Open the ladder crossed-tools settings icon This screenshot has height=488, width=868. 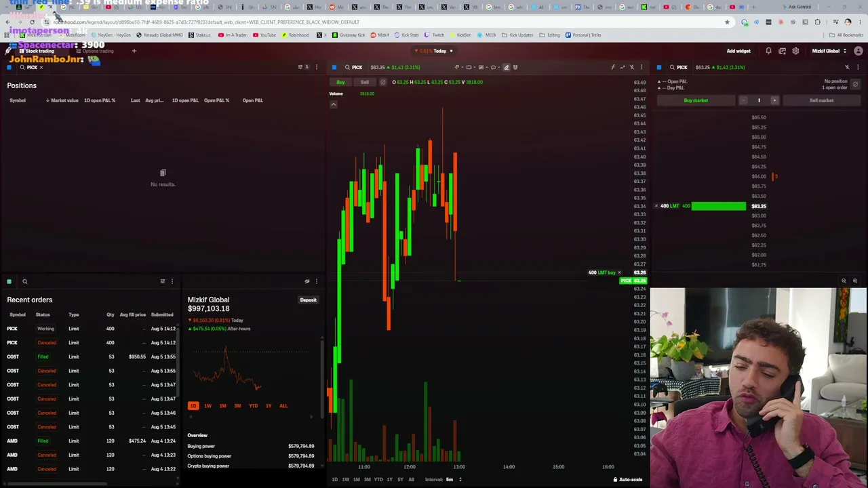[x=847, y=67]
